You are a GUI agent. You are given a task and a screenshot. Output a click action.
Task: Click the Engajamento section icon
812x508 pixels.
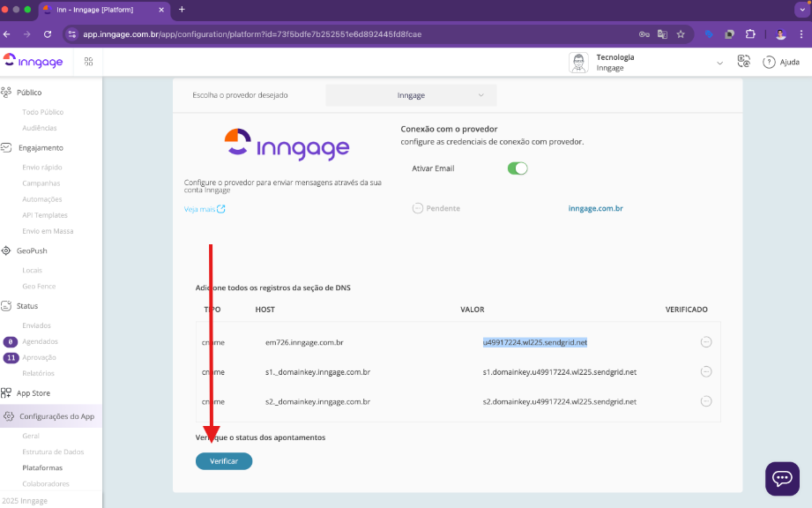pyautogui.click(x=6, y=147)
